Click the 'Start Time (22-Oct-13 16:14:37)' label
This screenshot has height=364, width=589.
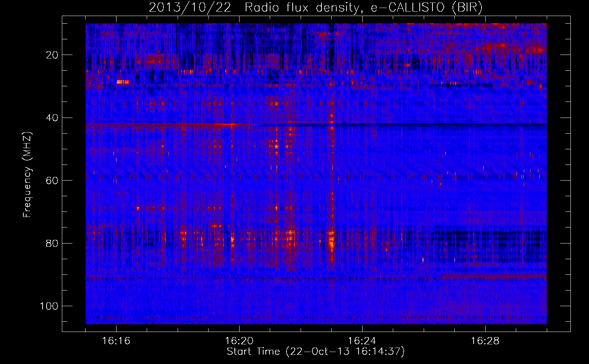pos(316,352)
